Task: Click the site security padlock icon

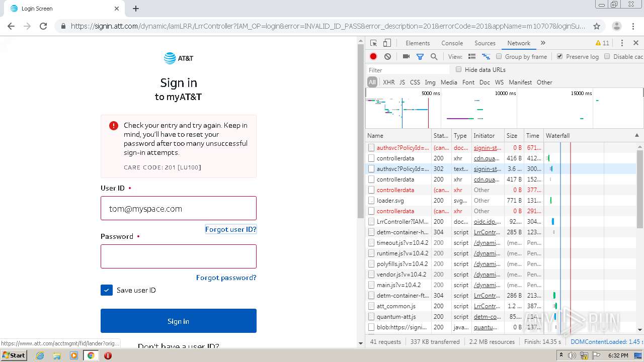Action: click(63, 26)
